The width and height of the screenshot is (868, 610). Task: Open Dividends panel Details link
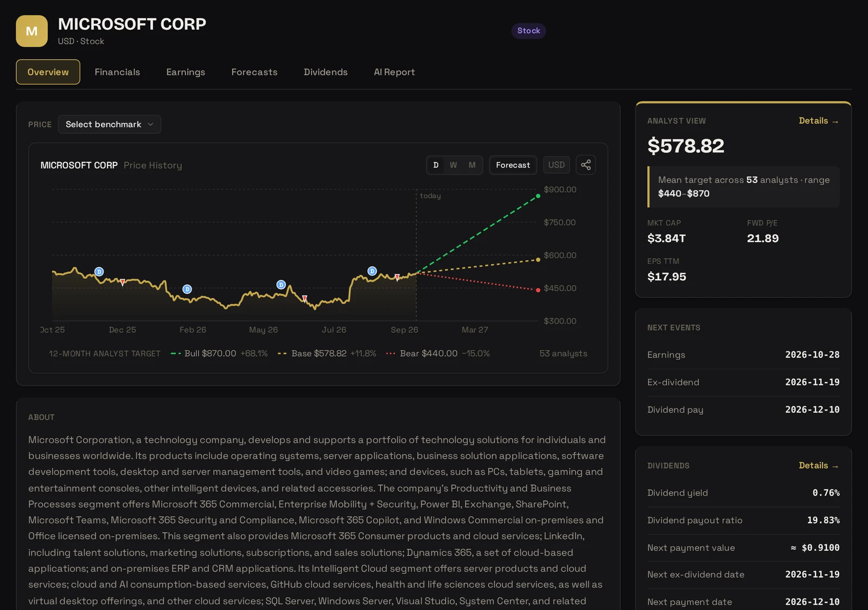(x=819, y=466)
